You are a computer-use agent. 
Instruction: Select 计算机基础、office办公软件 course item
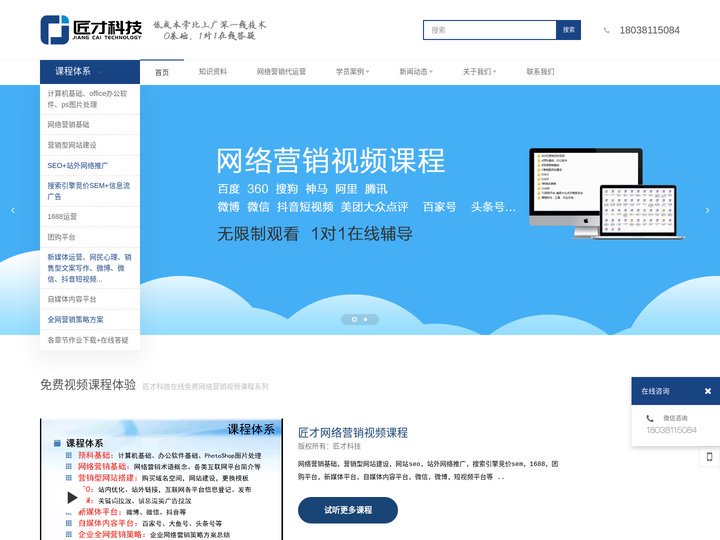(x=90, y=99)
